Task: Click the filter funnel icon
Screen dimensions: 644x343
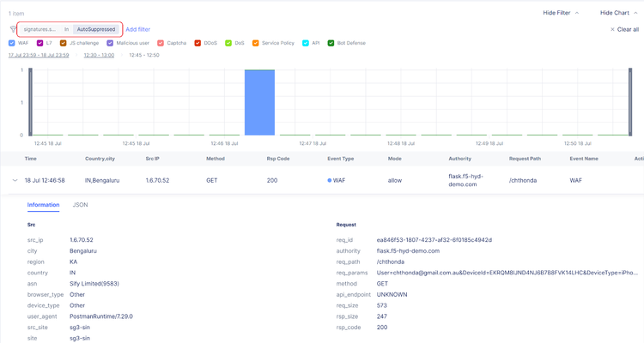Action: click(x=13, y=29)
